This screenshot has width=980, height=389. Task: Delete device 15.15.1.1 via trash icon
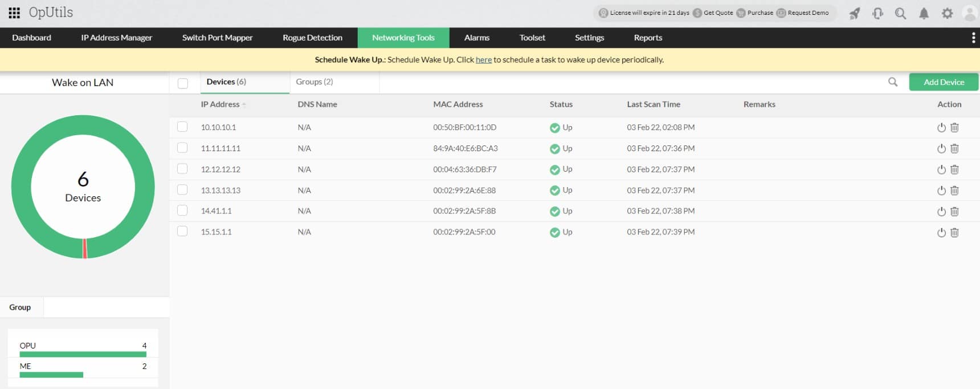tap(955, 233)
